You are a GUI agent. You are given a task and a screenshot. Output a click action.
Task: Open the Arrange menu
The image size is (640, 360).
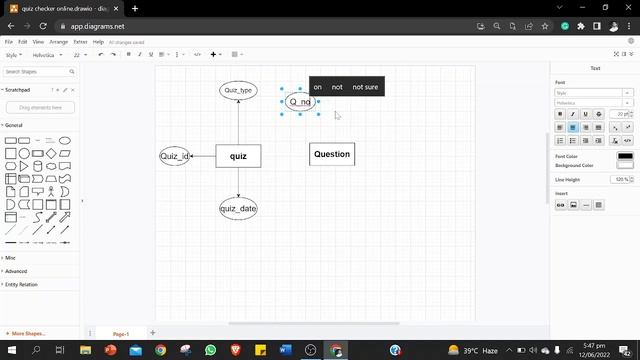coord(58,42)
